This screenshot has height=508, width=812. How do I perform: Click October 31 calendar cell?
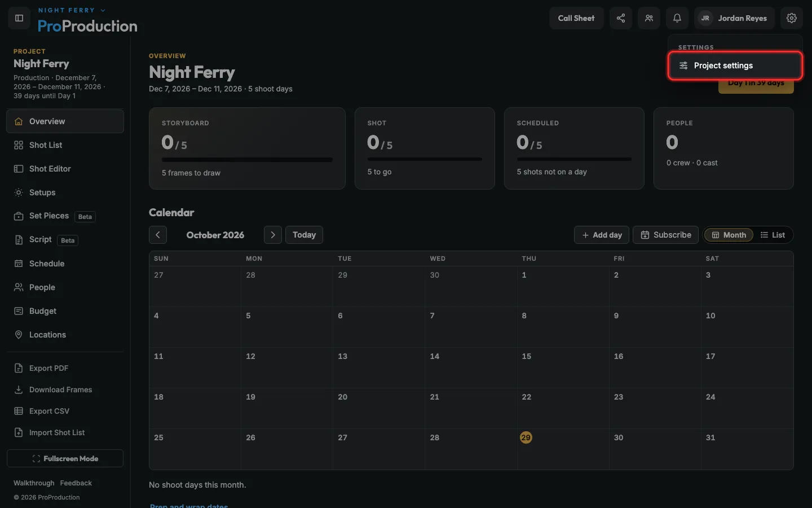747,449
